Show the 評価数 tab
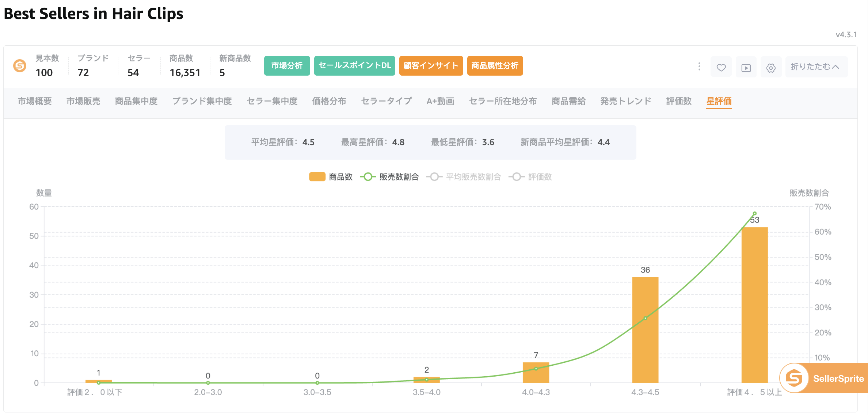Image resolution: width=868 pixels, height=415 pixels. 679,101
